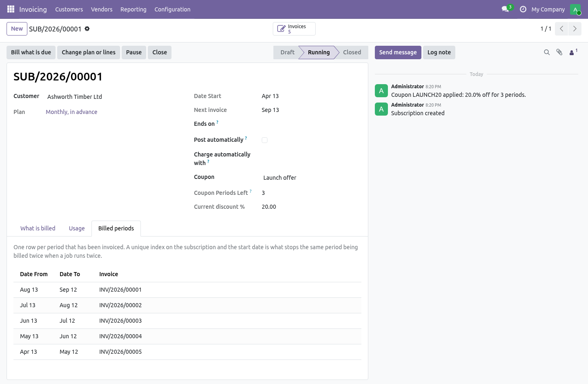Switch to Usage tab

coord(77,228)
